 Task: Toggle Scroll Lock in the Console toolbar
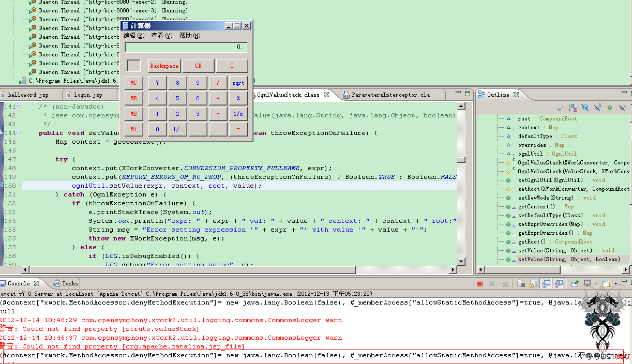tap(533, 283)
